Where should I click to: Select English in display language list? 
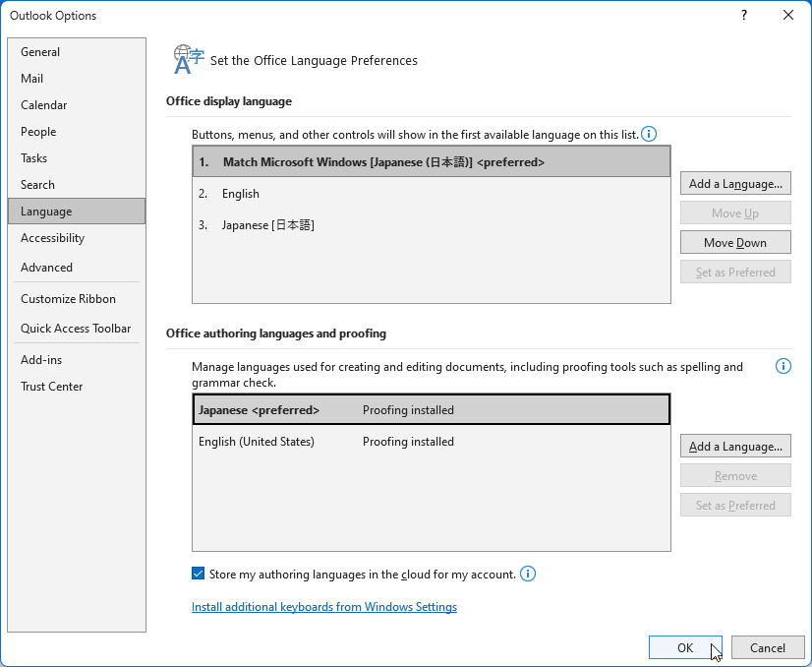coord(432,193)
